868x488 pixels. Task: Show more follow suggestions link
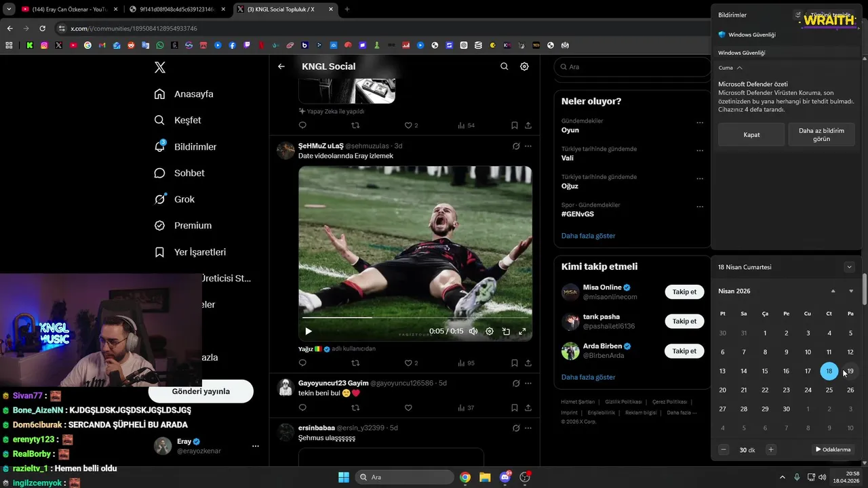point(588,377)
